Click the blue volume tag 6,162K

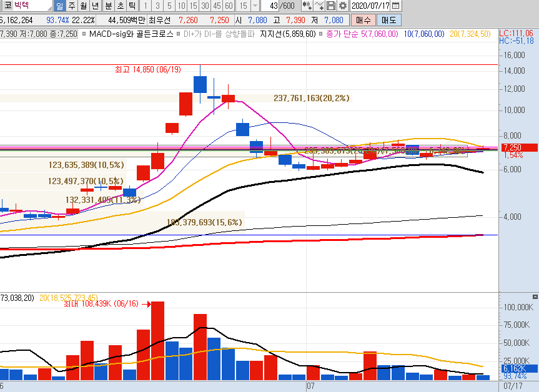coord(519,369)
